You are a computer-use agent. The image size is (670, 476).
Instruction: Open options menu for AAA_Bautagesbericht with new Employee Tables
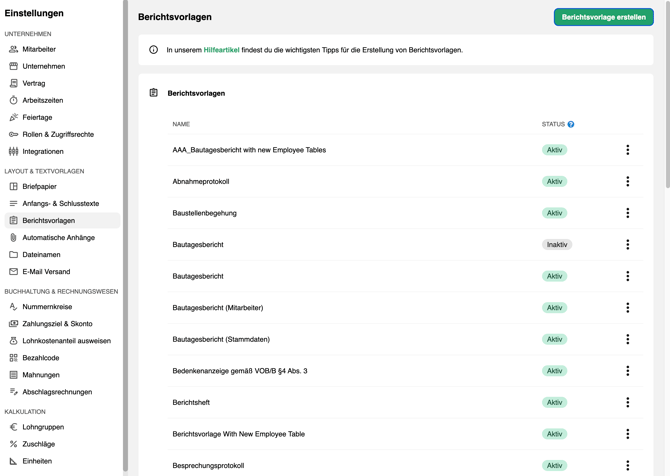click(628, 150)
